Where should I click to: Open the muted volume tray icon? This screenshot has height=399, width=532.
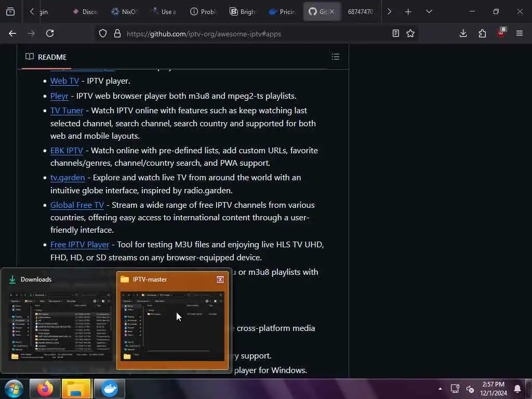click(470, 389)
